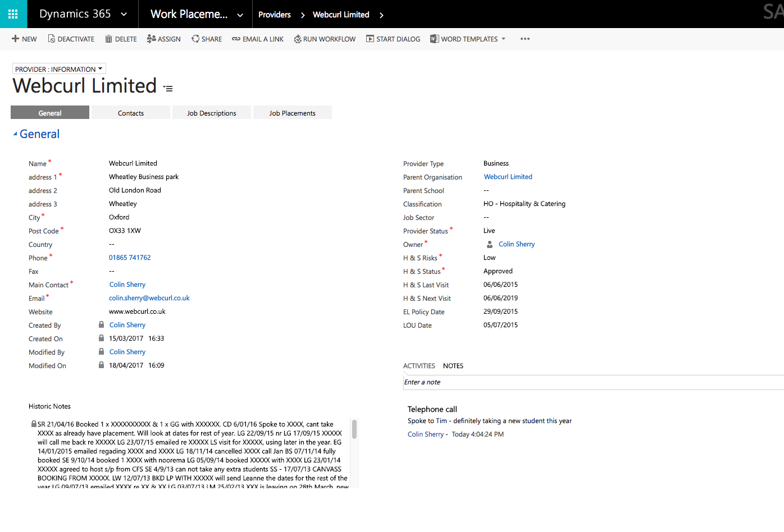
Task: Expand the Work Placements breadcrumb chevron
Action: tap(240, 14)
